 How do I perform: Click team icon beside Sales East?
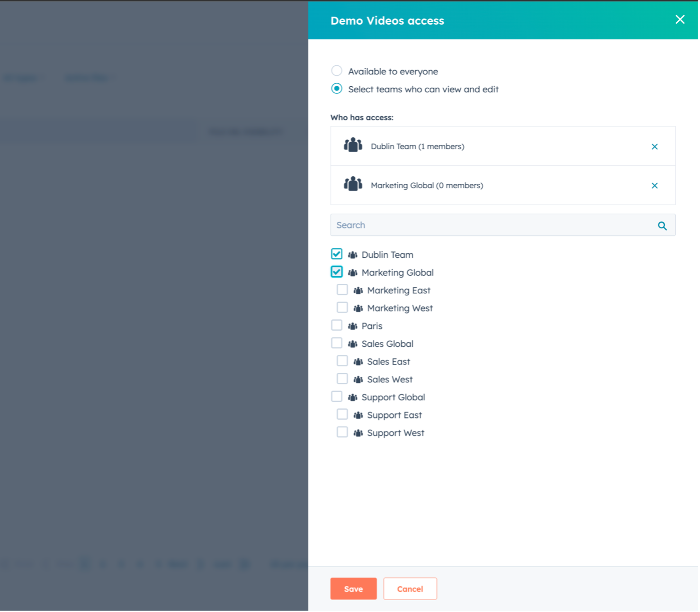(359, 362)
